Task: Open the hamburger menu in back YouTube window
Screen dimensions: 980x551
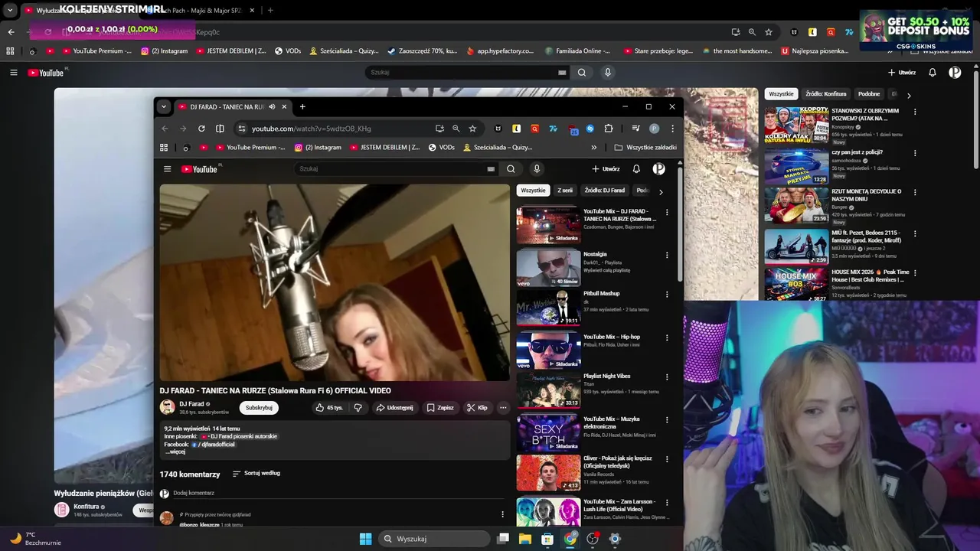Action: [x=13, y=73]
